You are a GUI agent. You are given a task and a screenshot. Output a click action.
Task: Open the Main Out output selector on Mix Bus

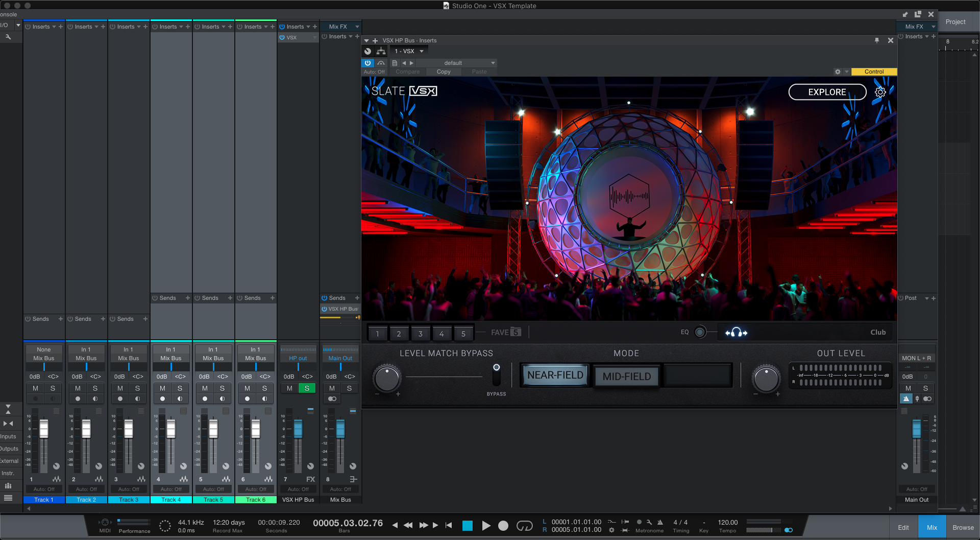pyautogui.click(x=340, y=358)
